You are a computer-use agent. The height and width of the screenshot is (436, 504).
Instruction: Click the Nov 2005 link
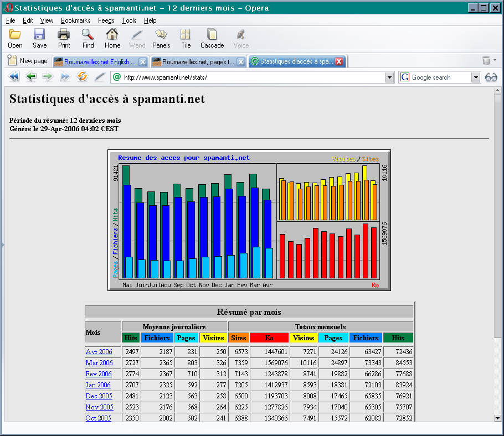99,407
